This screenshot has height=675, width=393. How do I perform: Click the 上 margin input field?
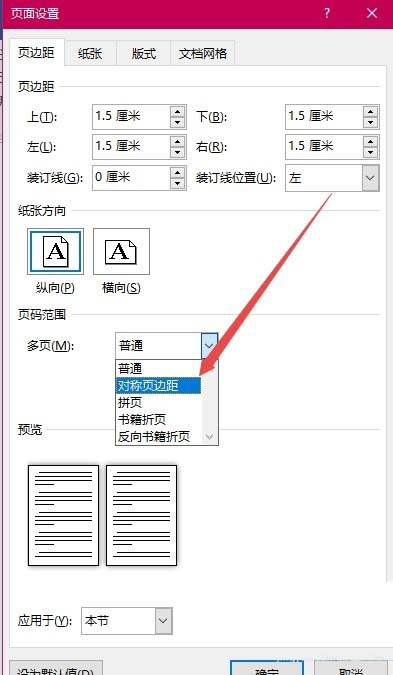(131, 117)
